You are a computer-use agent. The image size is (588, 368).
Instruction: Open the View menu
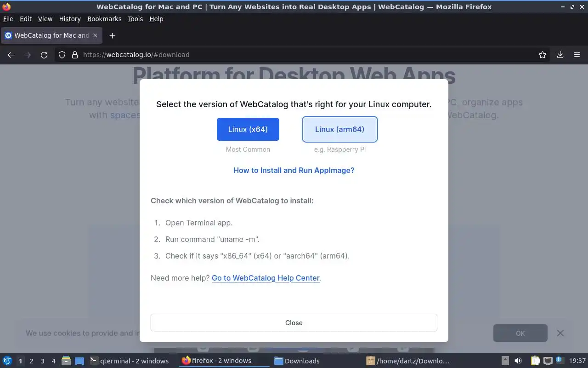point(45,19)
